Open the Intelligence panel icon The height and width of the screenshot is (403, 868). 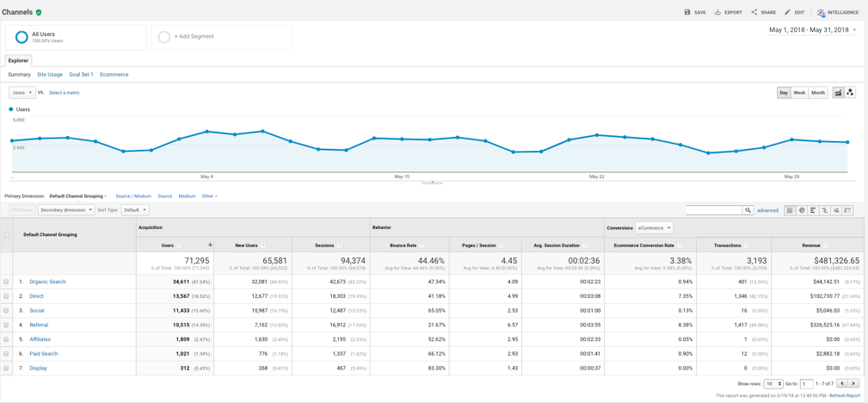click(x=822, y=13)
